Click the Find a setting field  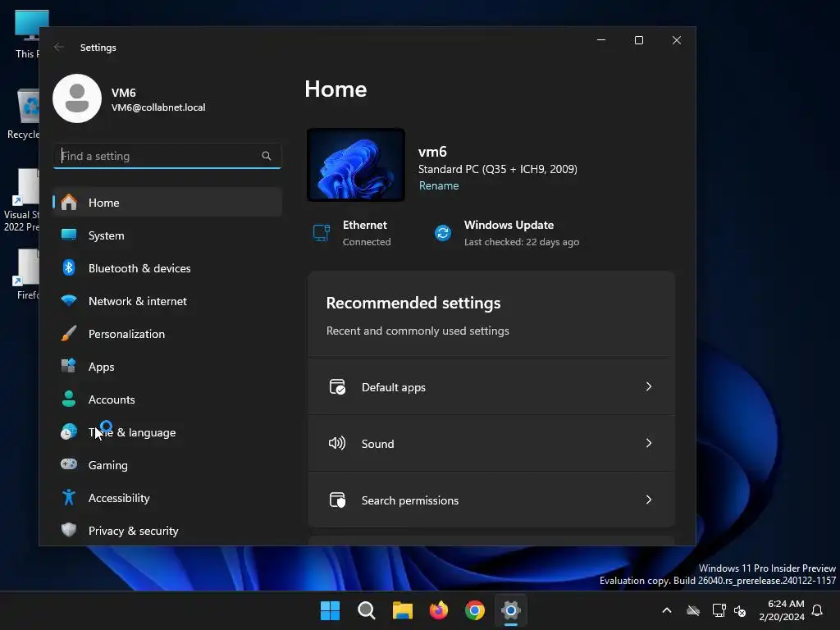coord(167,156)
